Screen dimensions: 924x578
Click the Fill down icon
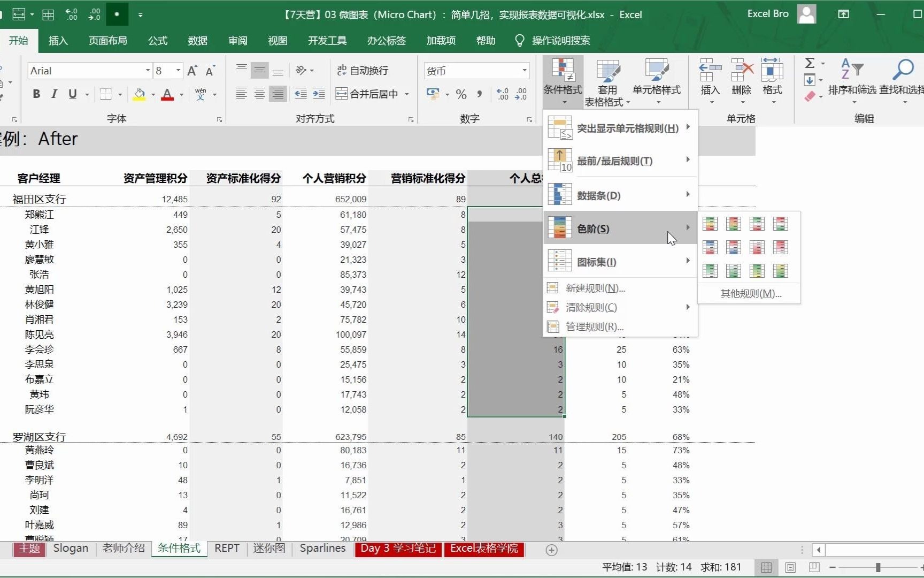810,80
